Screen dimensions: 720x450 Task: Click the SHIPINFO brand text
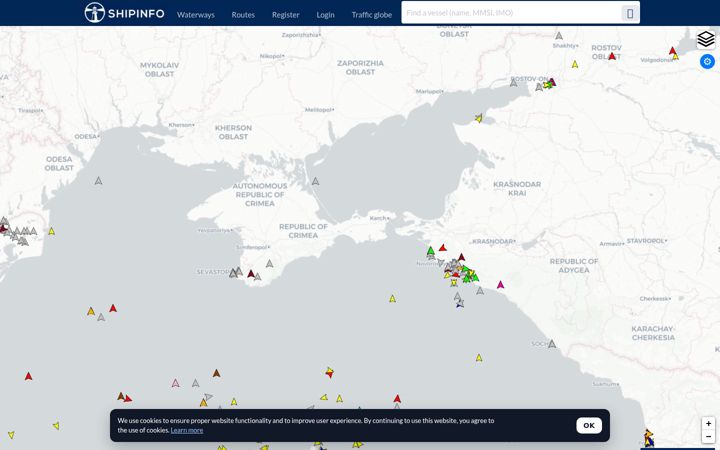(136, 14)
